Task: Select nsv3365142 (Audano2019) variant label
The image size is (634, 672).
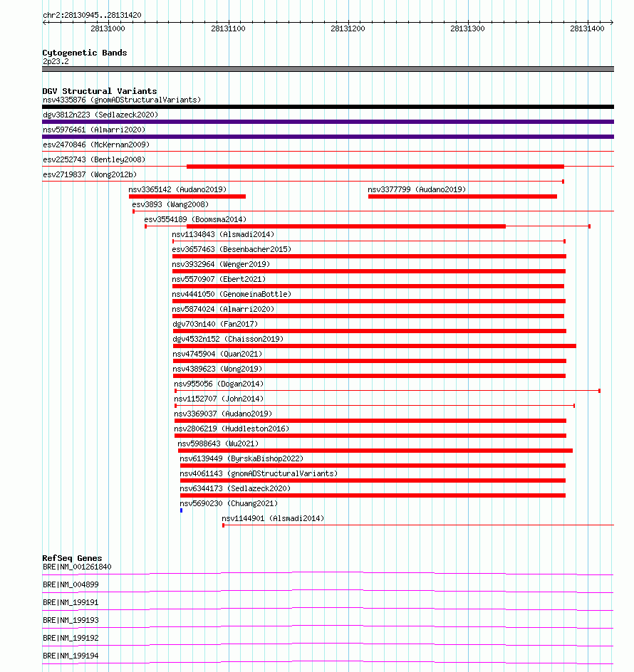Action: pyautogui.click(x=177, y=189)
